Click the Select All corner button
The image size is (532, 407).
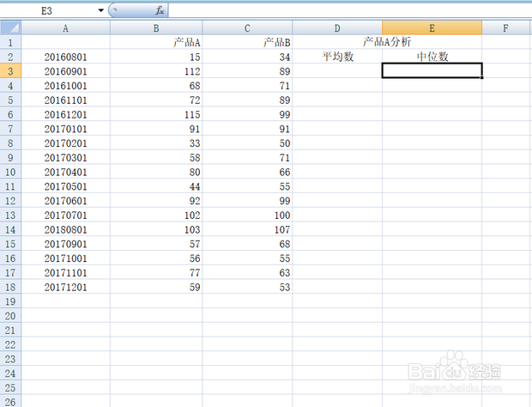coord(10,27)
